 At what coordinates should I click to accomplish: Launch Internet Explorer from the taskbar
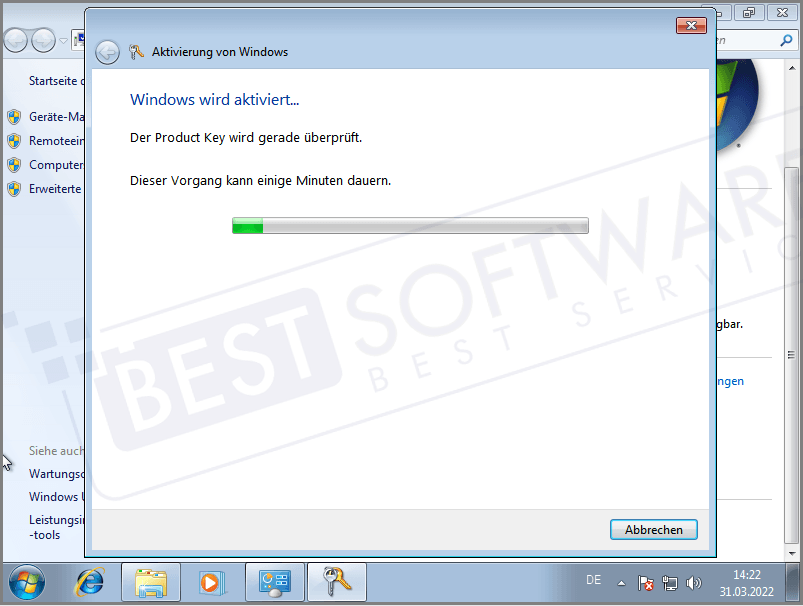90,581
